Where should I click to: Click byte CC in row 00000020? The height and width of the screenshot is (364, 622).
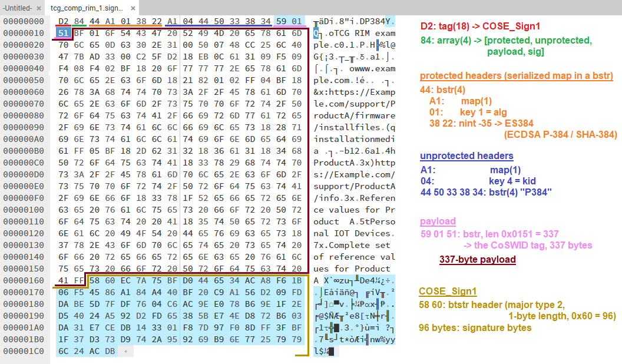(x=250, y=45)
